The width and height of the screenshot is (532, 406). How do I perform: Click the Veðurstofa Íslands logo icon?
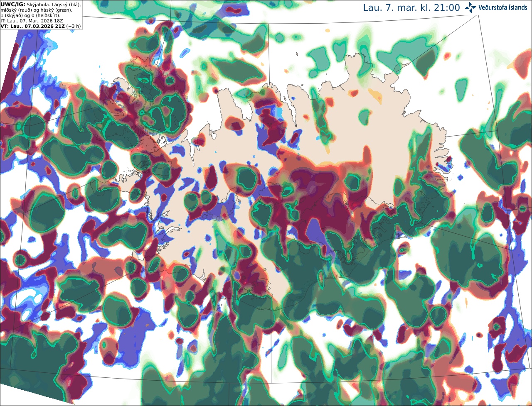tap(471, 7)
